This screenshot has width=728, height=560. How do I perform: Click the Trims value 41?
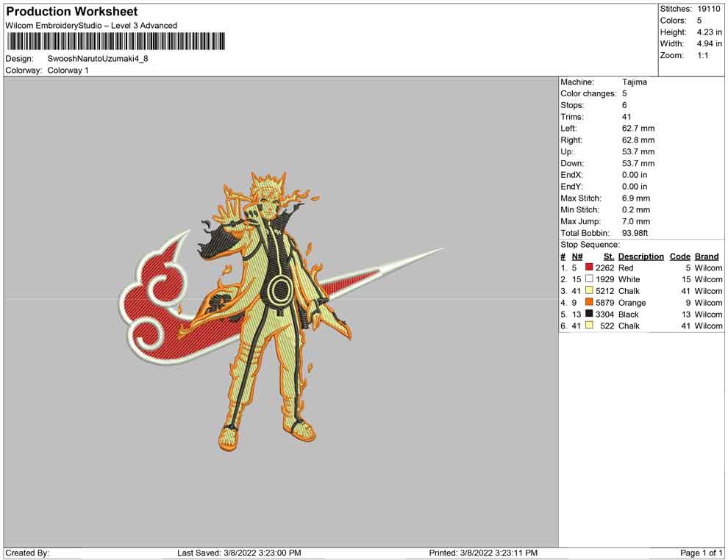point(627,117)
